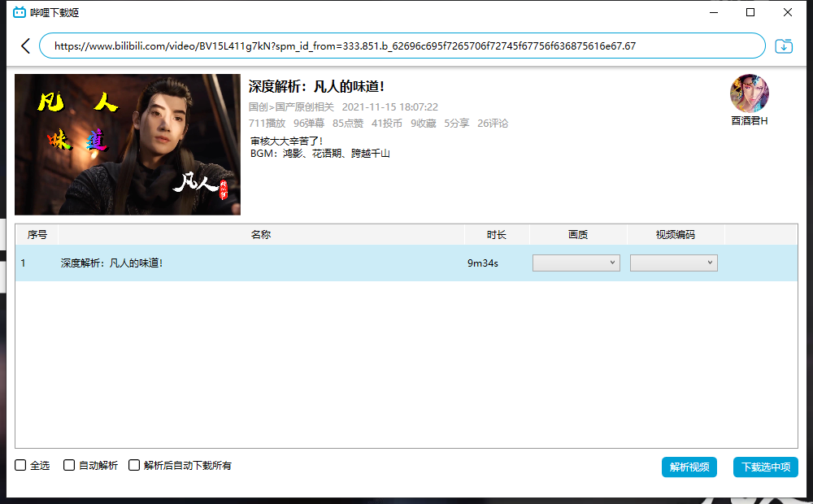Check 解析后自动下载所有 option
This screenshot has width=813, height=504.
point(134,466)
